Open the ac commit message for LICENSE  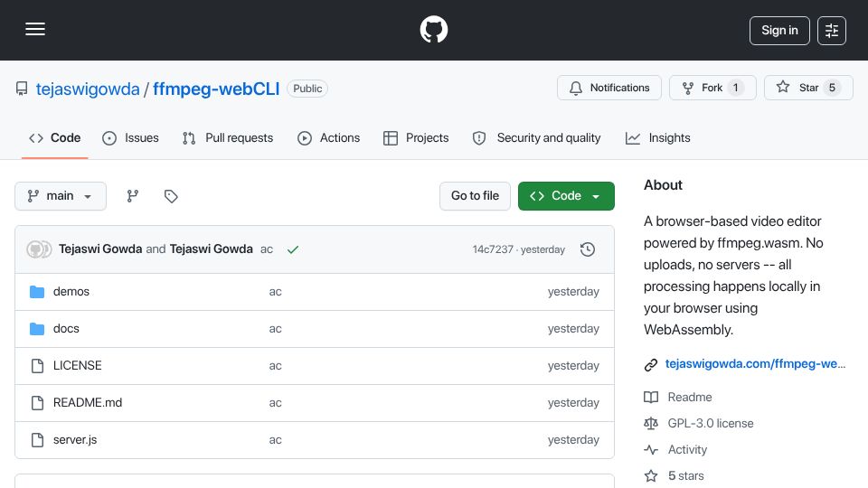pos(275,366)
